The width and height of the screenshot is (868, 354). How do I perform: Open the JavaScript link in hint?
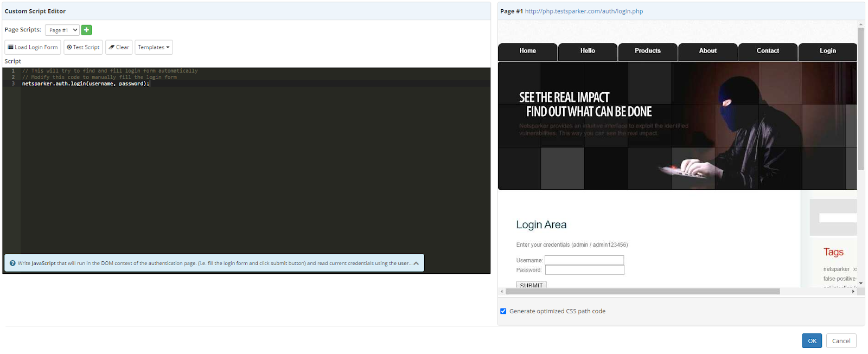(43, 263)
